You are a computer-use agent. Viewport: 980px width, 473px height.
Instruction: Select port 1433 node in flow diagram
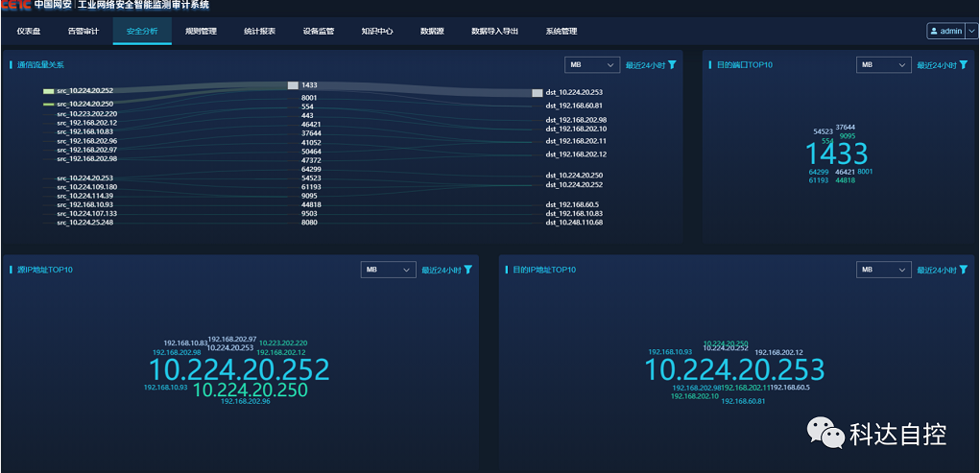pos(294,85)
